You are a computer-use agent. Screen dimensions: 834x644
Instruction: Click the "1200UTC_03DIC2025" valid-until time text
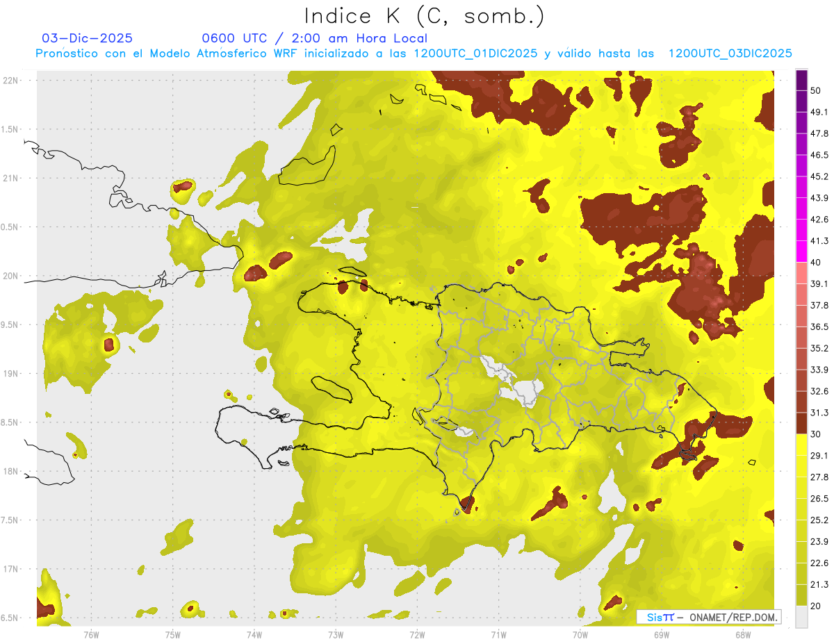pos(730,53)
